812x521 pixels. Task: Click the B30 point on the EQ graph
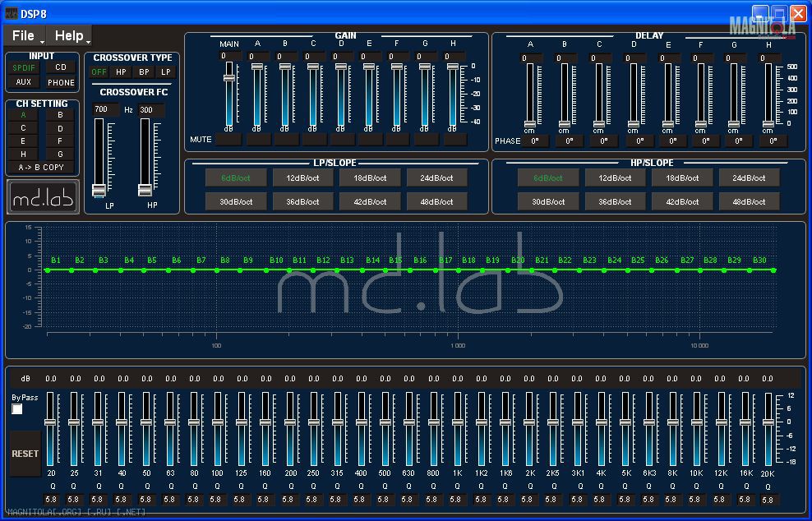(x=750, y=270)
